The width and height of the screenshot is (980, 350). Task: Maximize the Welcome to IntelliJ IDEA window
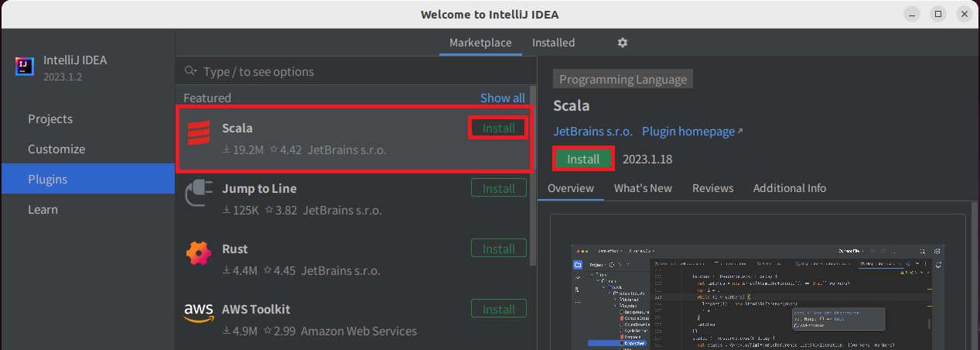point(938,14)
